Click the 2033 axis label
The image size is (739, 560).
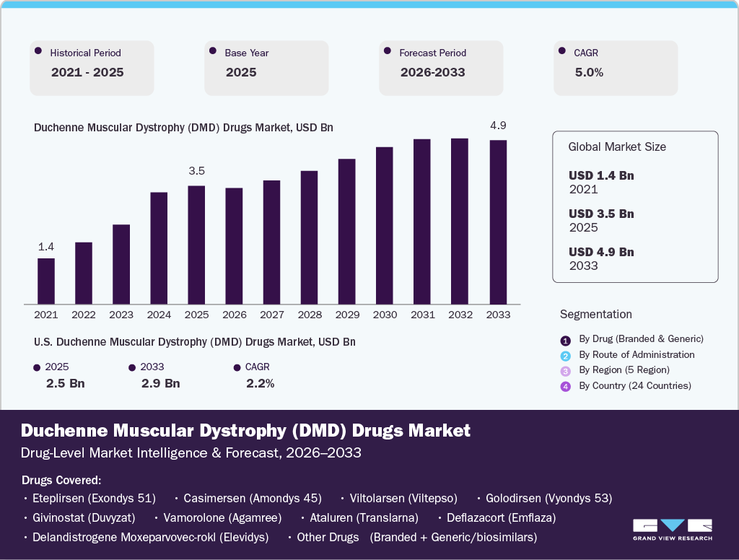point(498,315)
